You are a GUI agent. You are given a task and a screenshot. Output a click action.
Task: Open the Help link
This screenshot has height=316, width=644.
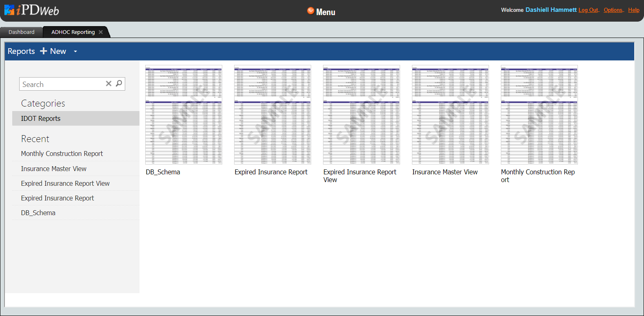point(633,10)
